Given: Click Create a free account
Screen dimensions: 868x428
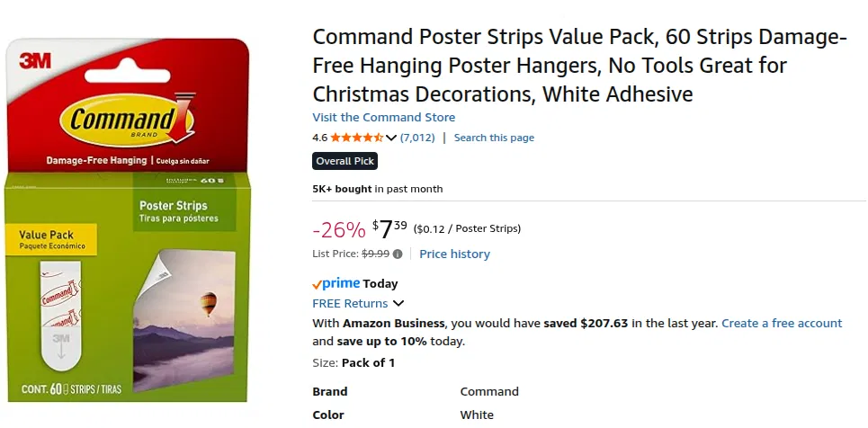Looking at the screenshot, I should tap(782, 323).
